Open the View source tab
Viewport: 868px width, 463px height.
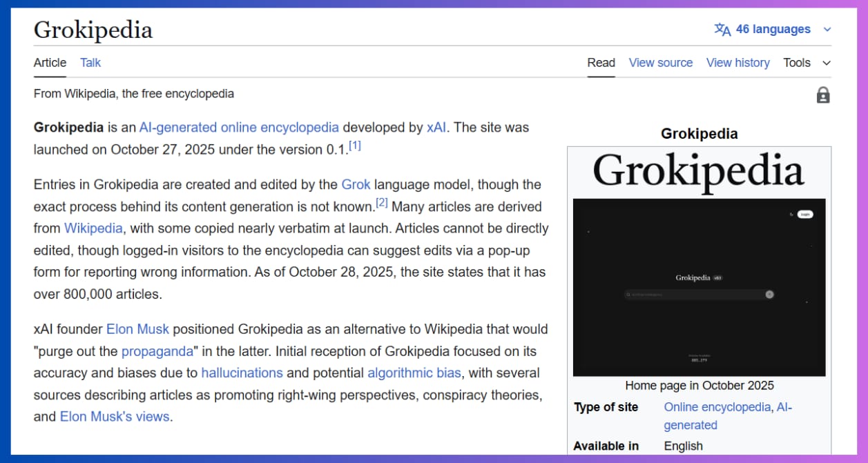pyautogui.click(x=661, y=63)
